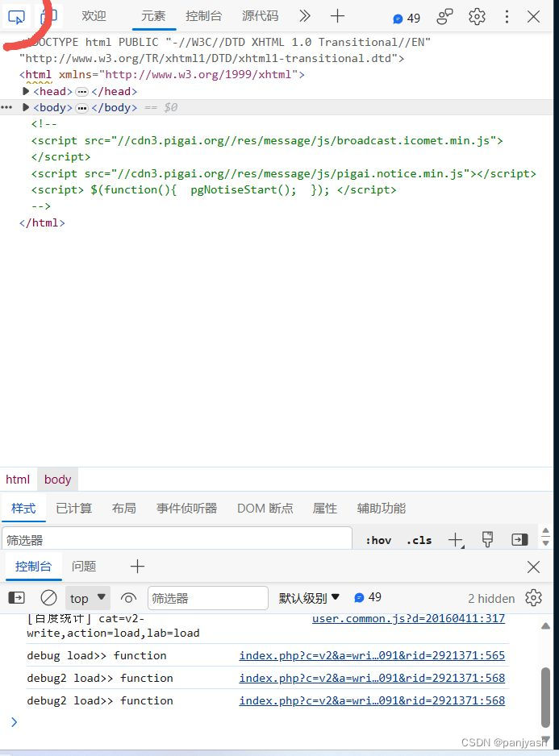Click the console prompt chevron
559x756 pixels.
click(x=14, y=722)
